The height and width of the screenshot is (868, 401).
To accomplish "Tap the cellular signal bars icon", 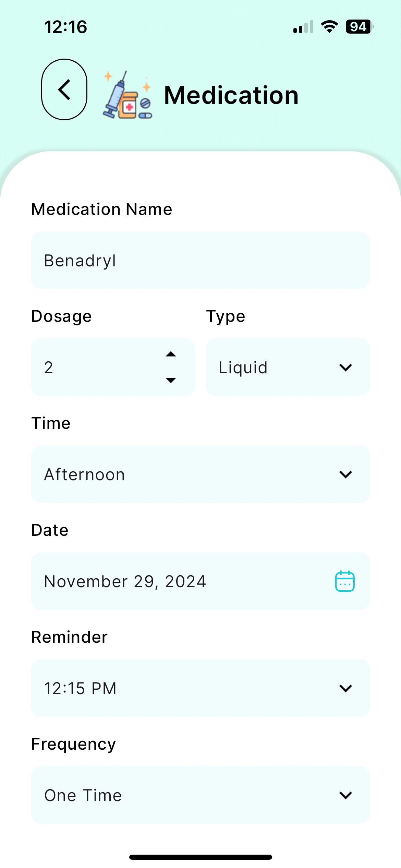I will [303, 27].
